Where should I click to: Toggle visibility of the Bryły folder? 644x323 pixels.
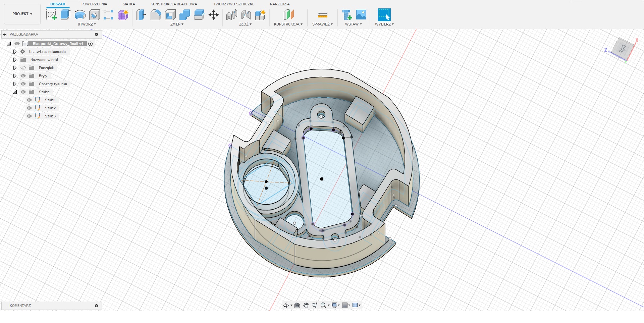pos(23,76)
